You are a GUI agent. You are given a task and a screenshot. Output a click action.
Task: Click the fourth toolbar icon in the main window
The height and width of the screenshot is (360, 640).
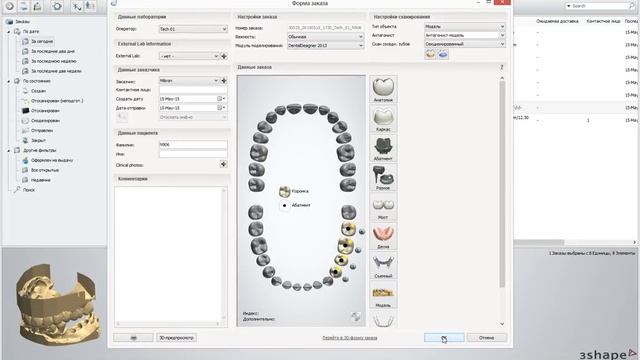tap(57, 6)
